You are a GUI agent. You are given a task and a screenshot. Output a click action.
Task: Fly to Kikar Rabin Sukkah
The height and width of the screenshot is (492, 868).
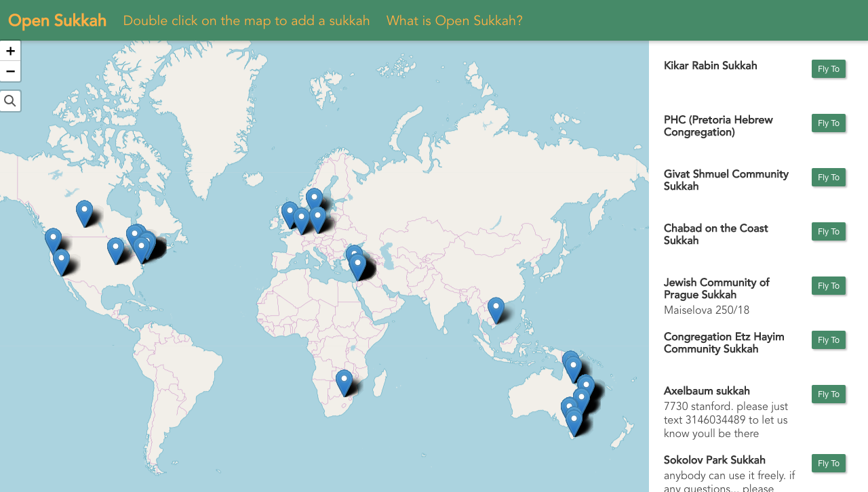pyautogui.click(x=829, y=69)
